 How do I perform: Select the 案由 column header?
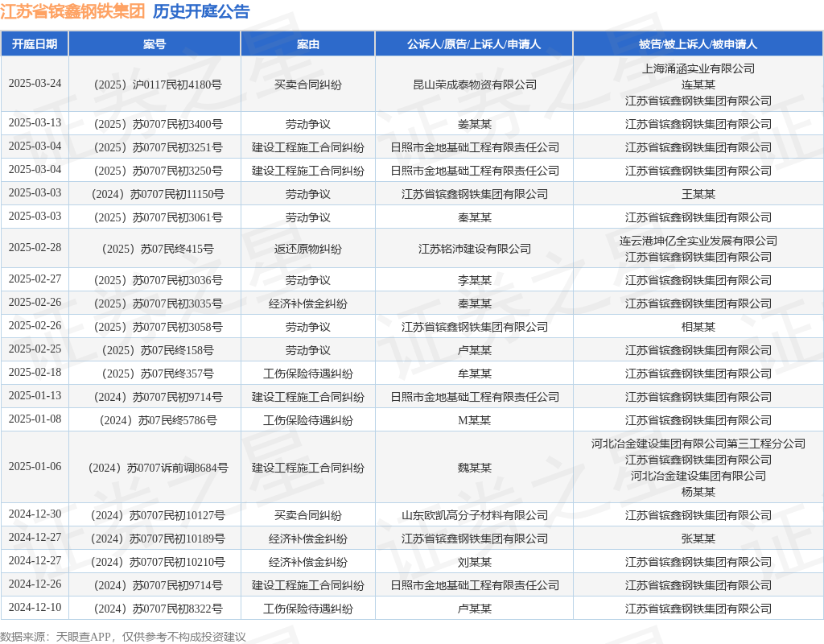308,44
